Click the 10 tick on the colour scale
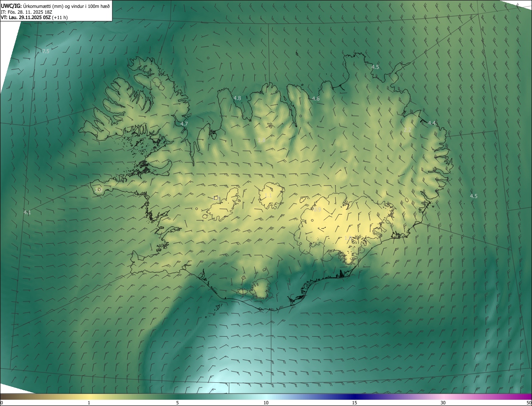The width and height of the screenshot is (532, 406). coord(266,403)
